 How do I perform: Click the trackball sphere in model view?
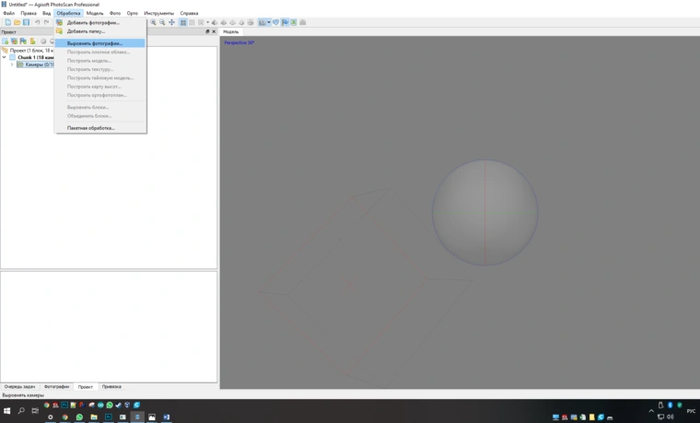[x=484, y=212]
